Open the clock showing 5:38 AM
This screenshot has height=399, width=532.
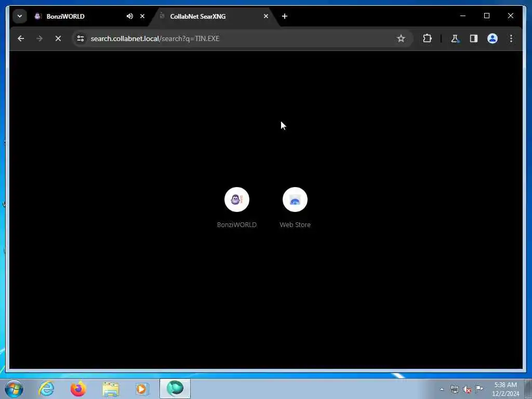pyautogui.click(x=505, y=389)
